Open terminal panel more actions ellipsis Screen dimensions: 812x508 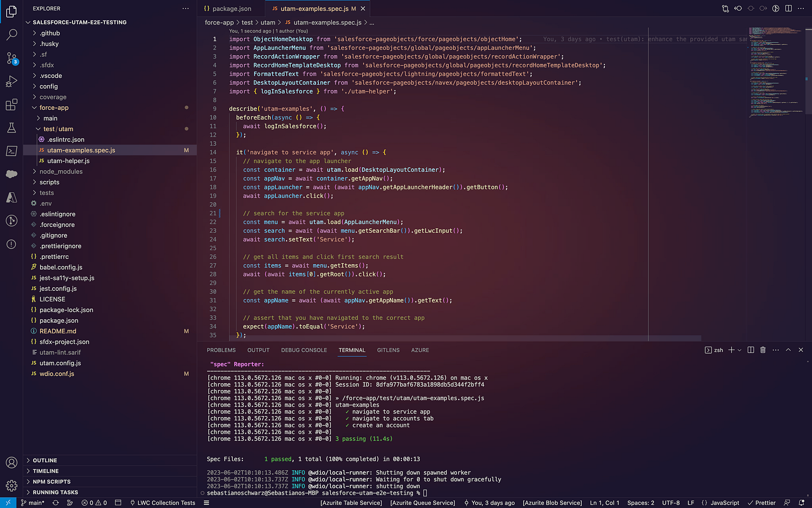pos(775,350)
